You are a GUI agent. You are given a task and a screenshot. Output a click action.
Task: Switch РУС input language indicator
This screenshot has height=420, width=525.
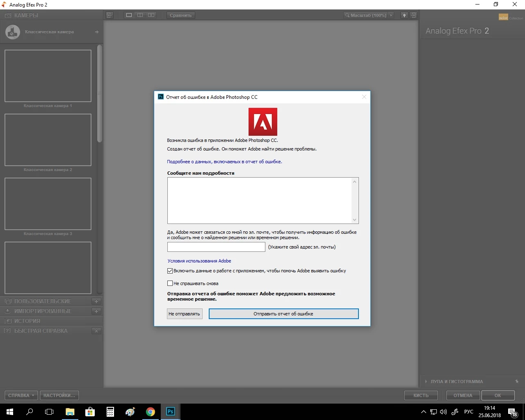click(x=469, y=412)
